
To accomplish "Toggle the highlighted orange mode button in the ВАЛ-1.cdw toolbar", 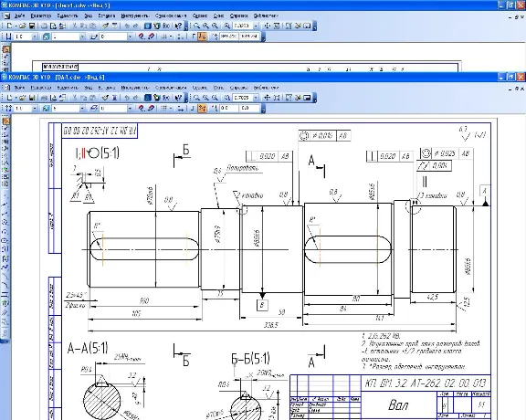I will (202, 108).
